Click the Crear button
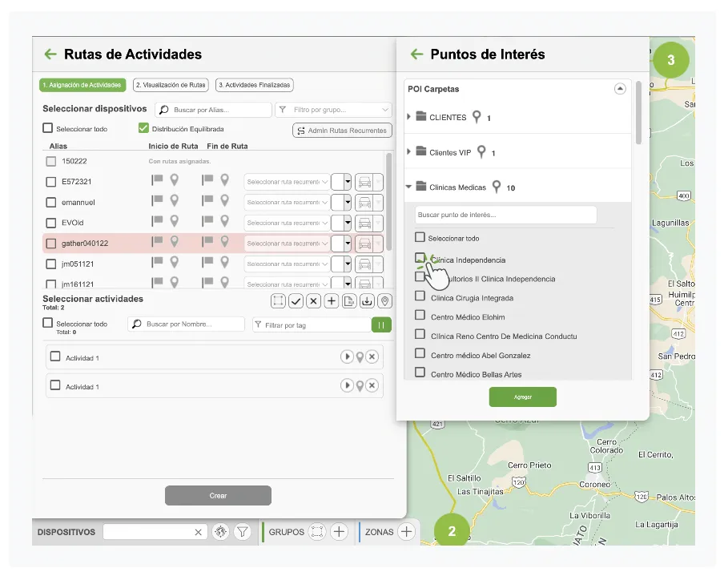This screenshot has height=576, width=728. 218,496
